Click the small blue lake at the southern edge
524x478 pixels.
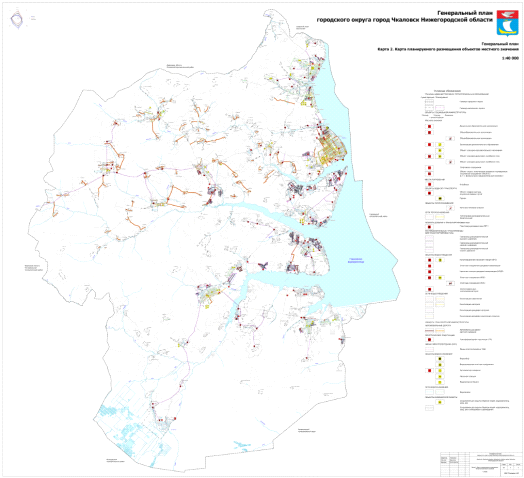242,445
